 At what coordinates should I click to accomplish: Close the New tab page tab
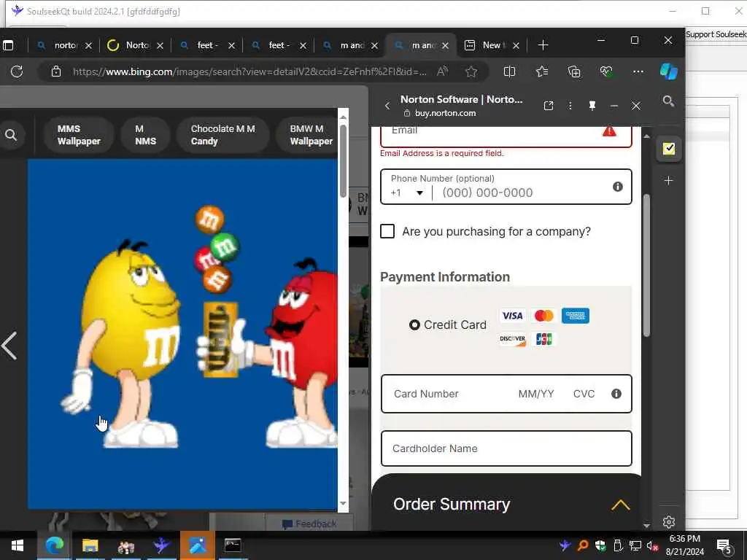click(x=516, y=46)
